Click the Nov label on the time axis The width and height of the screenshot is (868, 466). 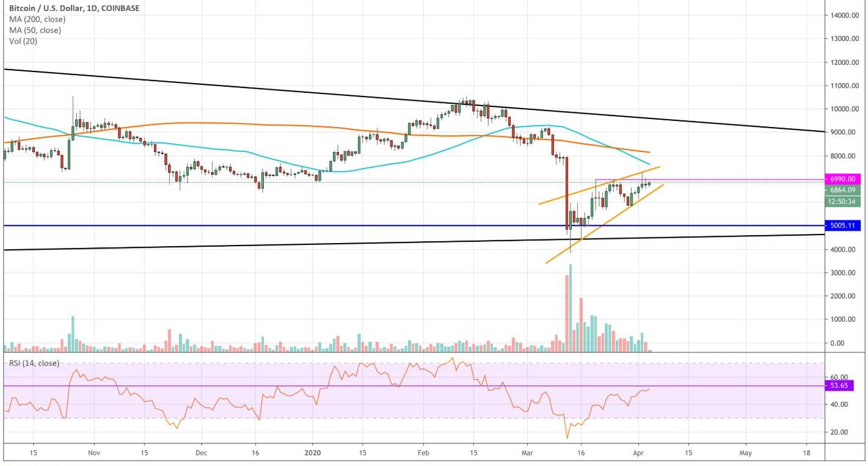point(94,454)
